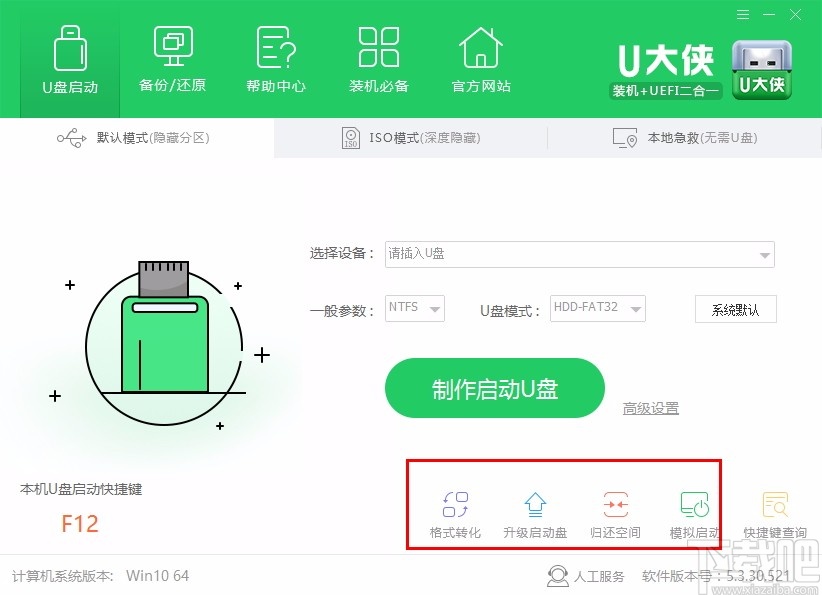
Task: Open the 帮助中心 help center
Action: 276,60
